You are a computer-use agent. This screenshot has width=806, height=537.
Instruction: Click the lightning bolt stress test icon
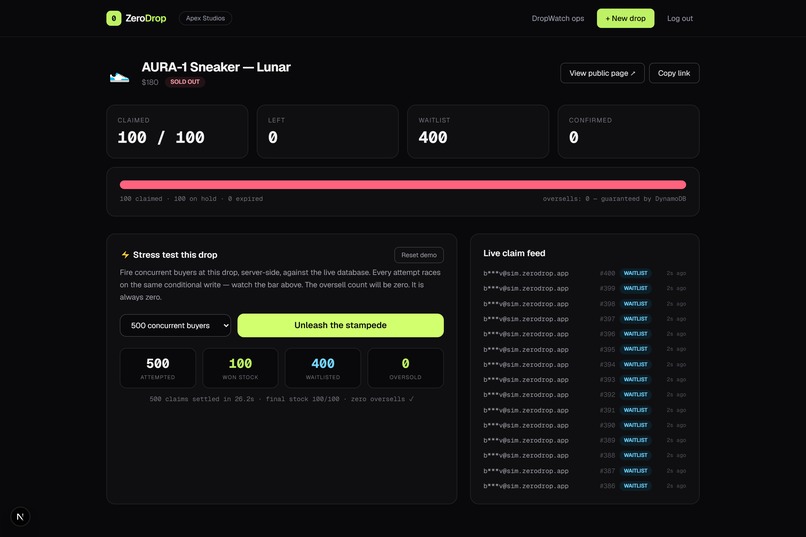(125, 255)
